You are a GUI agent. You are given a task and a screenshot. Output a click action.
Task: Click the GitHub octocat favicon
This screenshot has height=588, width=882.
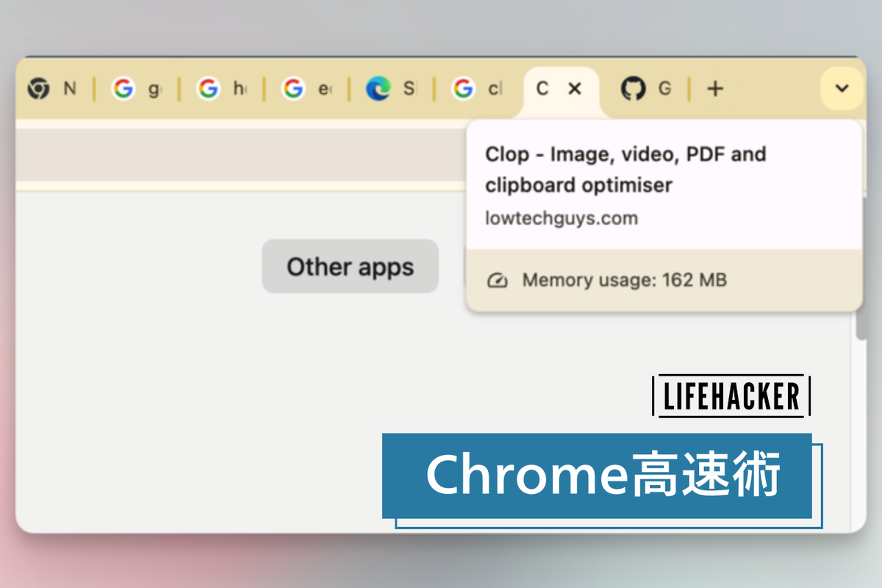click(x=633, y=89)
